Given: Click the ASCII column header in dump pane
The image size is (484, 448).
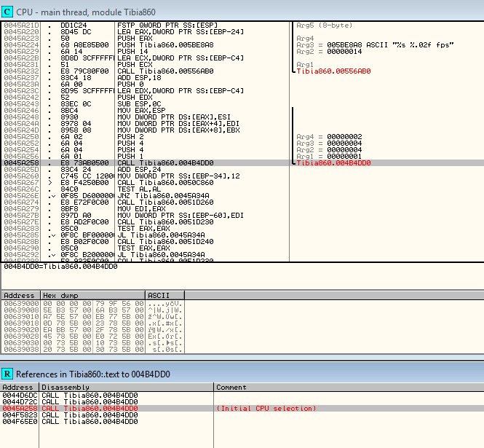Looking at the screenshot, I should (164, 295).
